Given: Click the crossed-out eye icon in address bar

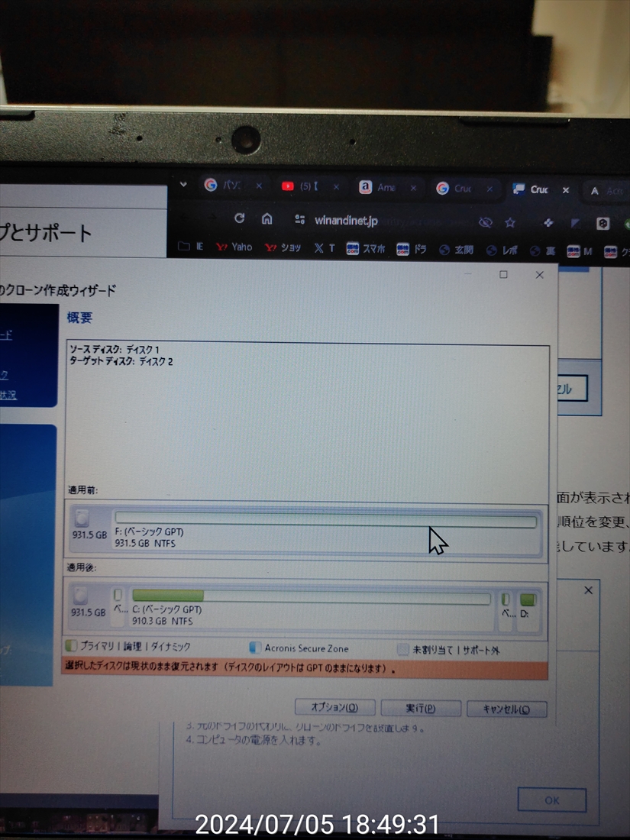Looking at the screenshot, I should (485, 222).
